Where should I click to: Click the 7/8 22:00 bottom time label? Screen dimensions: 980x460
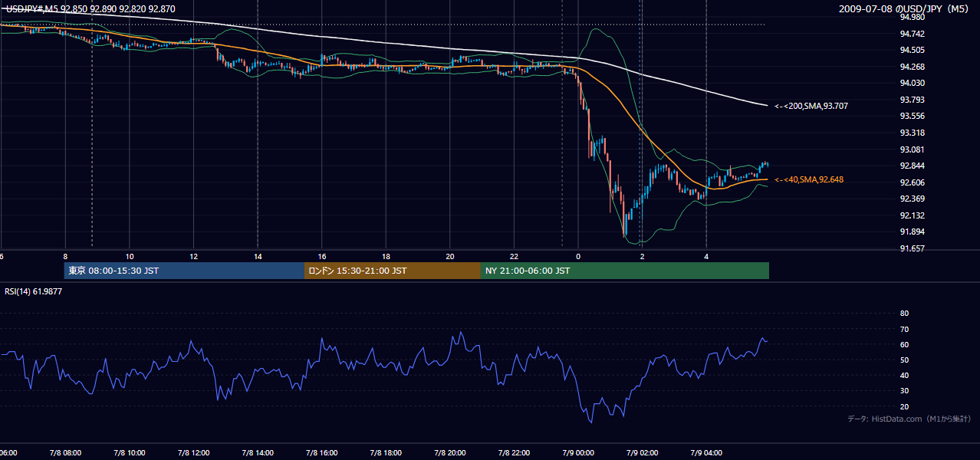click(x=514, y=452)
